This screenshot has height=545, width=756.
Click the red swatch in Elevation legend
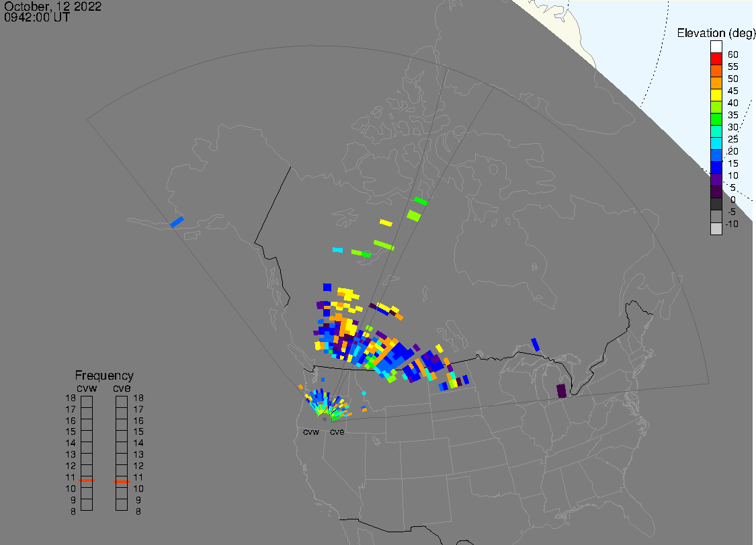tap(716, 58)
